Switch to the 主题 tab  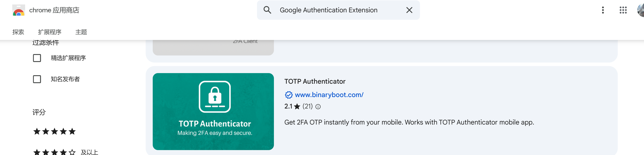click(81, 32)
